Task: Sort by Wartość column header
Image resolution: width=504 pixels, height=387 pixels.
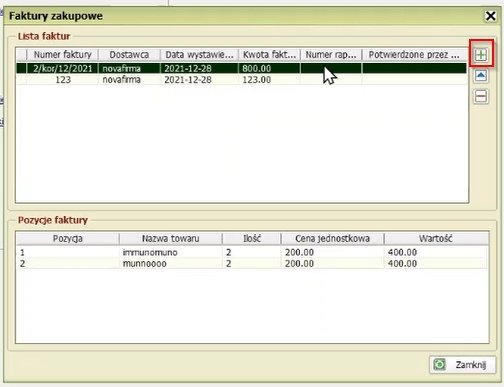Action: pyautogui.click(x=436, y=239)
